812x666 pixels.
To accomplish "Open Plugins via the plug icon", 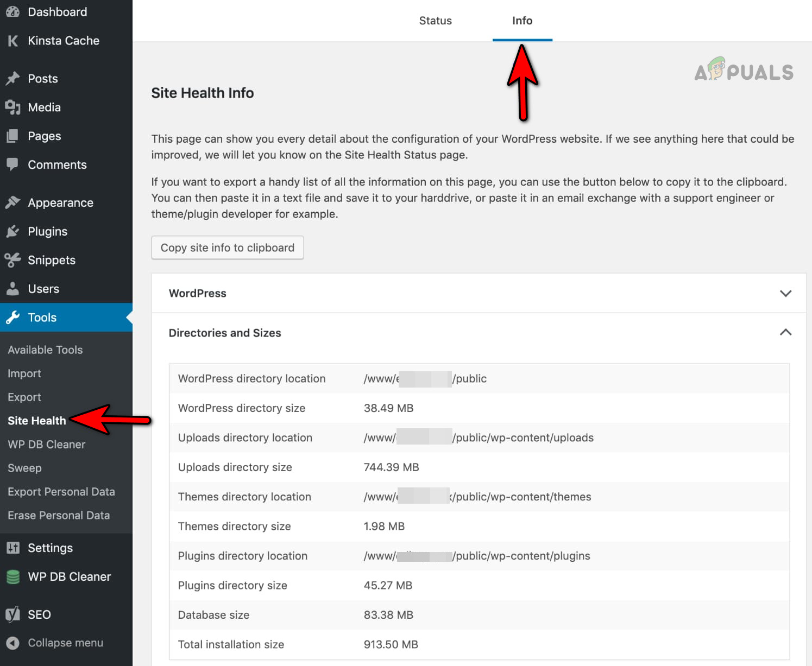I will click(12, 231).
